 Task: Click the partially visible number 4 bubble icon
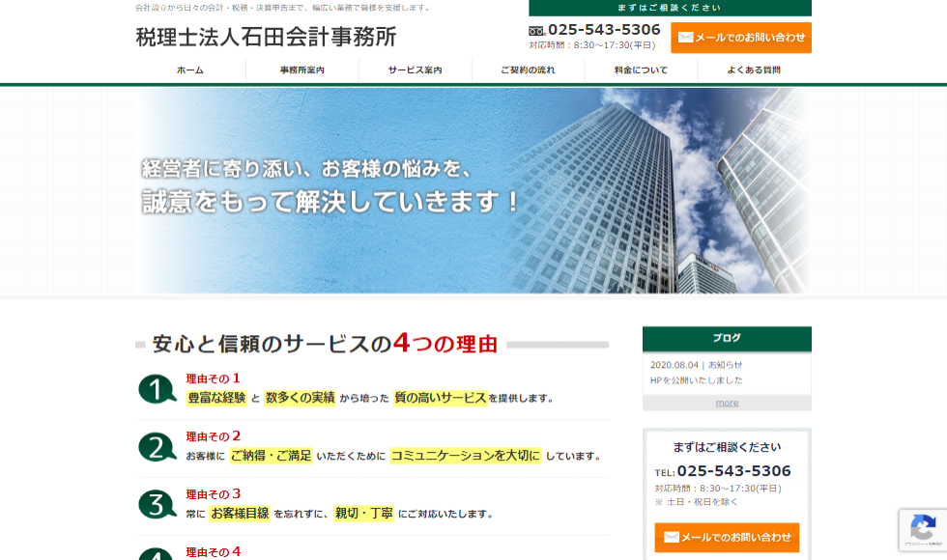coord(157,554)
